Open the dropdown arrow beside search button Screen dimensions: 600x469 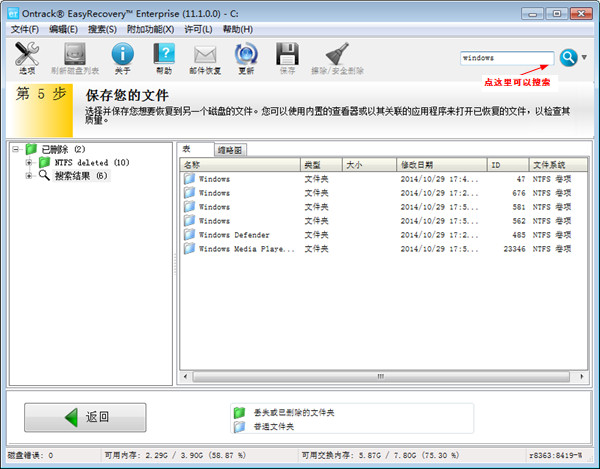click(x=584, y=57)
